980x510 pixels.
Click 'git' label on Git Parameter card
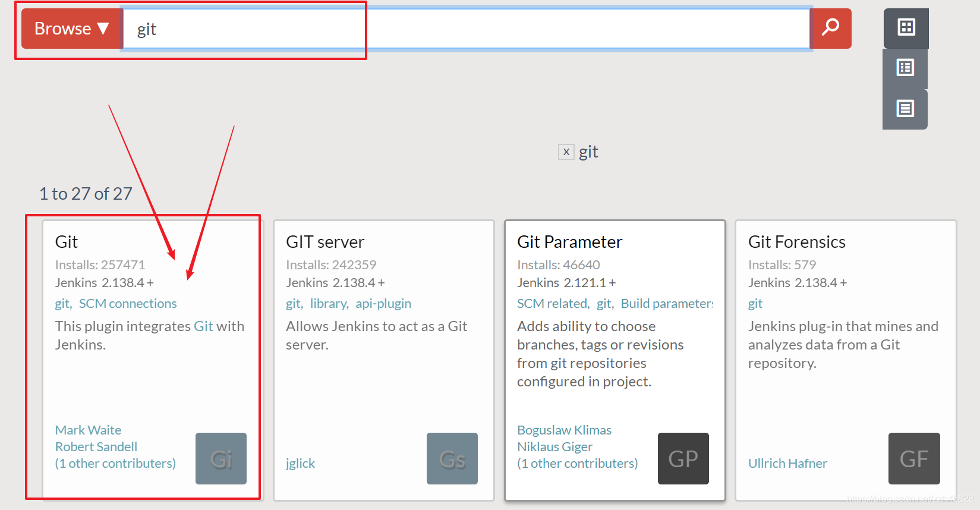pos(605,304)
